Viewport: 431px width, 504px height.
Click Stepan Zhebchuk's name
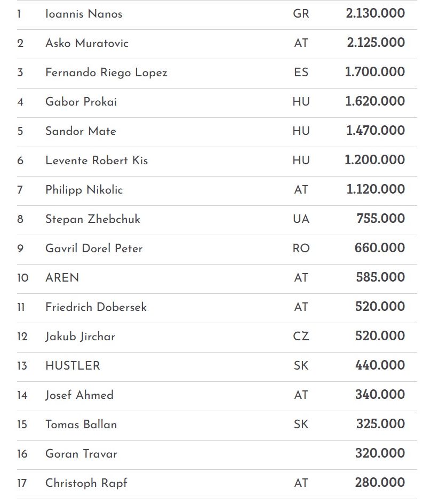pos(93,219)
